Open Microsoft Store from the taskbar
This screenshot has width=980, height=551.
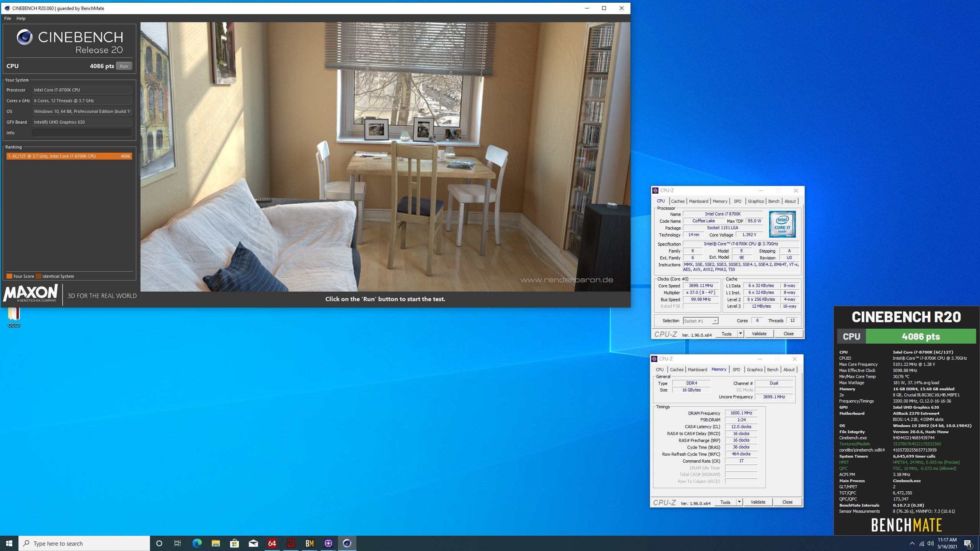pyautogui.click(x=234, y=543)
